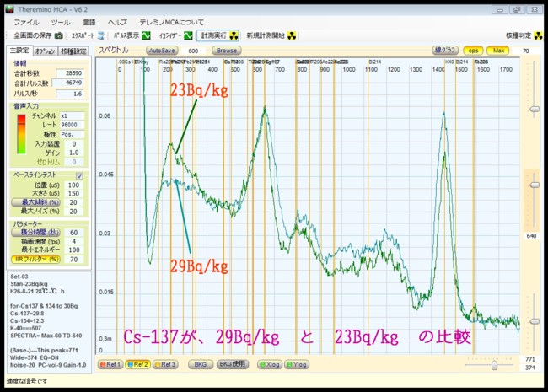This screenshot has width=548, height=392.
Task: Click the 合計秒数 28590 field
Action: (x=70, y=73)
